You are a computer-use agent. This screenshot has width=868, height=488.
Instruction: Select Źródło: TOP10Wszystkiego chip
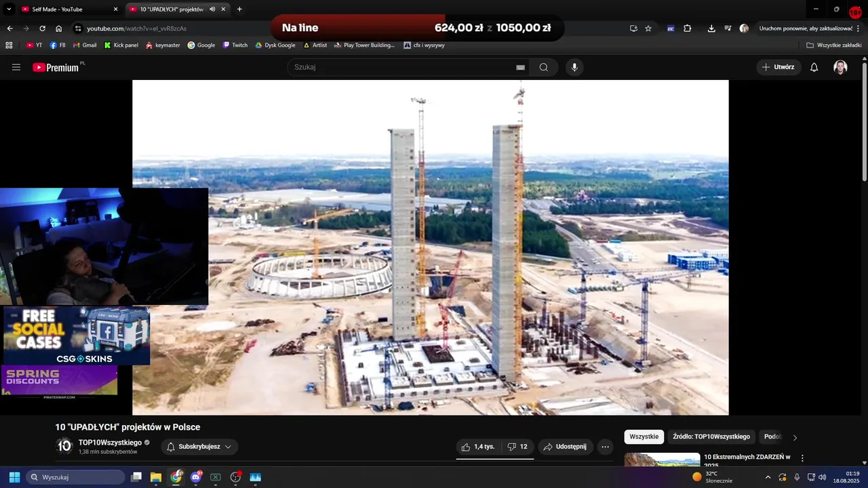pyautogui.click(x=711, y=436)
